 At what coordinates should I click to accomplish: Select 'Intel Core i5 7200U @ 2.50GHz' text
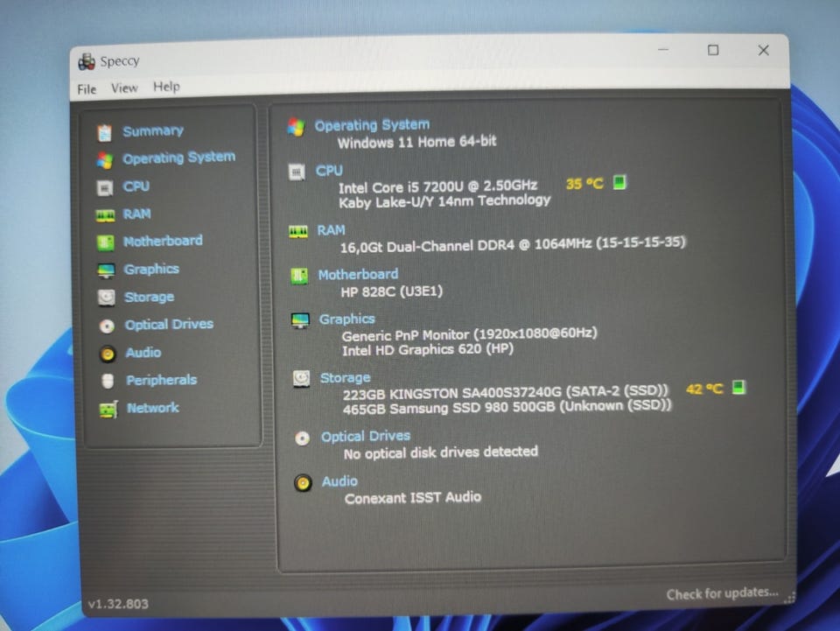point(437,186)
